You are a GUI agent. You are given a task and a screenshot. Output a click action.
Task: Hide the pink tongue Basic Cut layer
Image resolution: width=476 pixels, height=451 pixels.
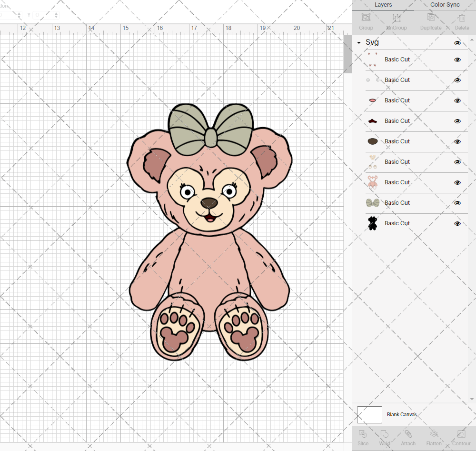click(457, 100)
